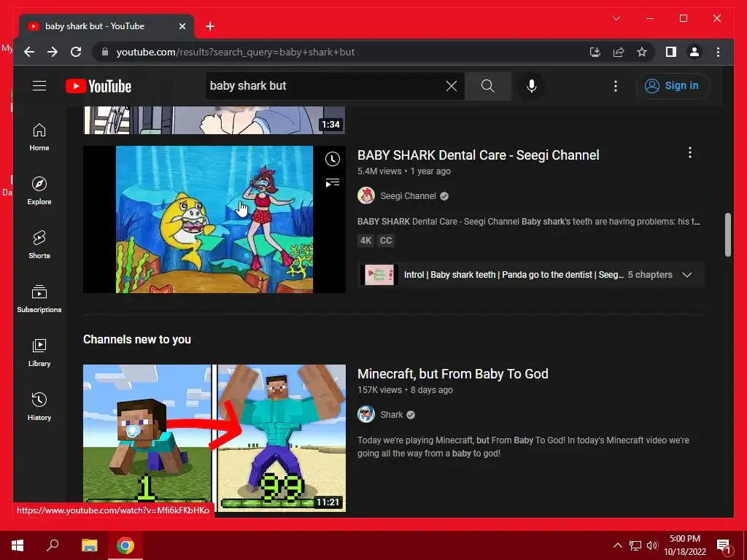This screenshot has height=560, width=747.
Task: Open Seegi Channel name link
Action: point(409,196)
